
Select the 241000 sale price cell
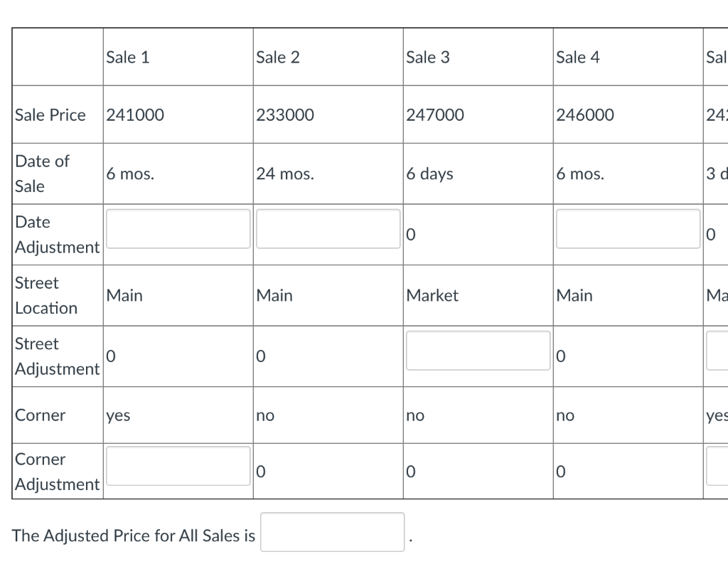[135, 115]
